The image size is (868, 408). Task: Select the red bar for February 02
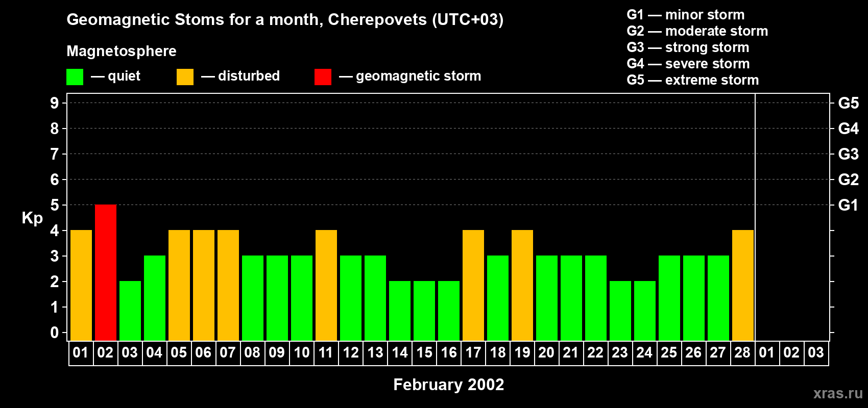pyautogui.click(x=106, y=272)
